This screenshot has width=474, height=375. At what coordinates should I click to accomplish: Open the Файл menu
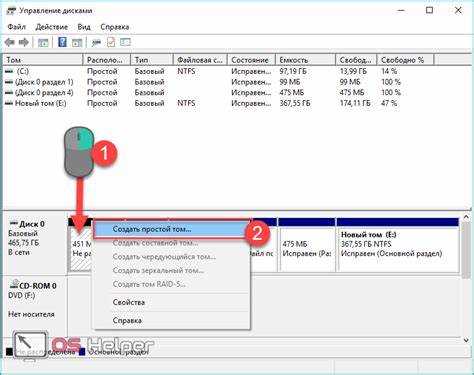(x=17, y=27)
